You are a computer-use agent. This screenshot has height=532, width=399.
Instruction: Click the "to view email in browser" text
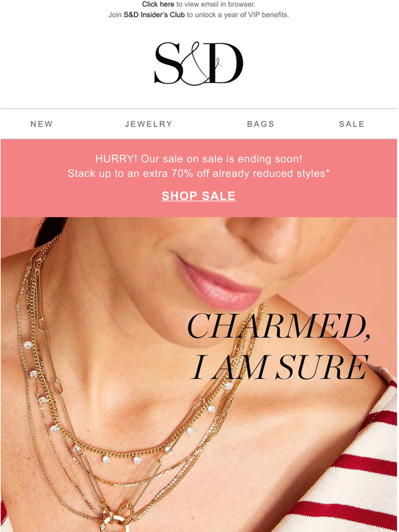(215, 4)
